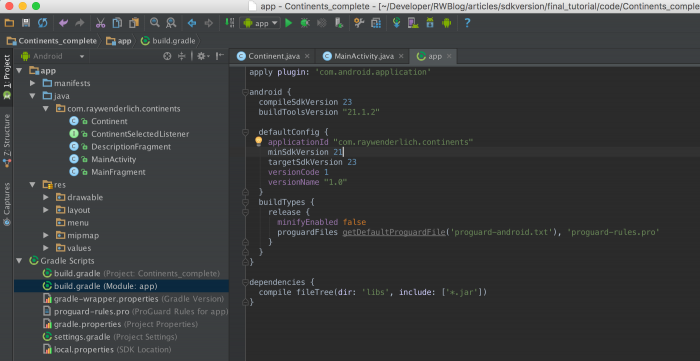This screenshot has height=361, width=700.
Task: Run the app with green play button
Action: pos(288,23)
